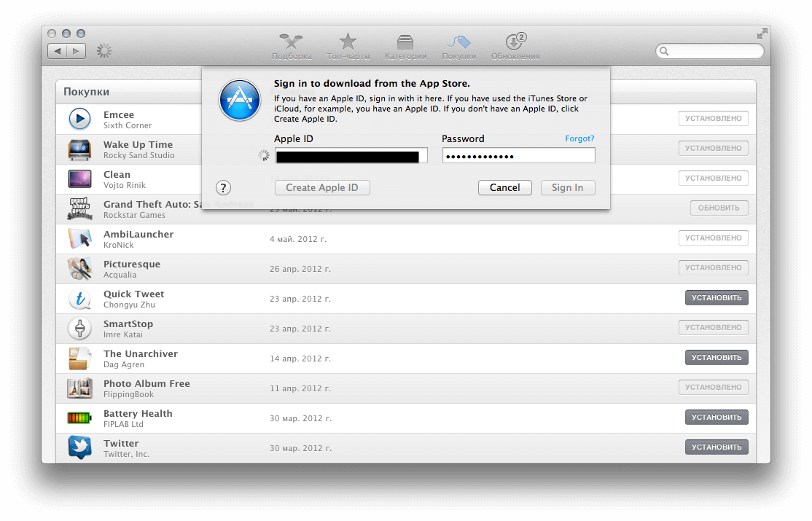Click the Battery Health app icon
Viewport: 812px width, 521px height.
click(x=79, y=418)
